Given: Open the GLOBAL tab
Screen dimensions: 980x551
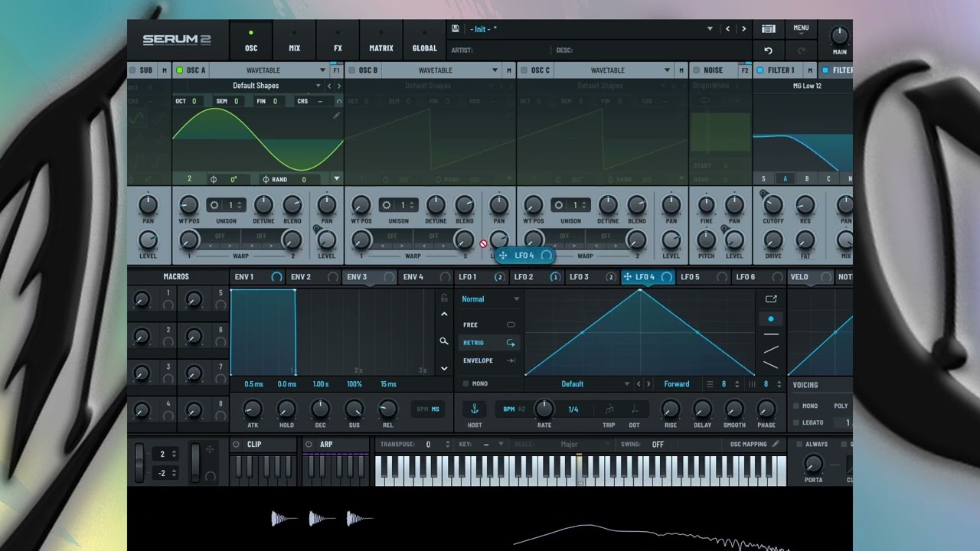Looking at the screenshot, I should tap(424, 41).
